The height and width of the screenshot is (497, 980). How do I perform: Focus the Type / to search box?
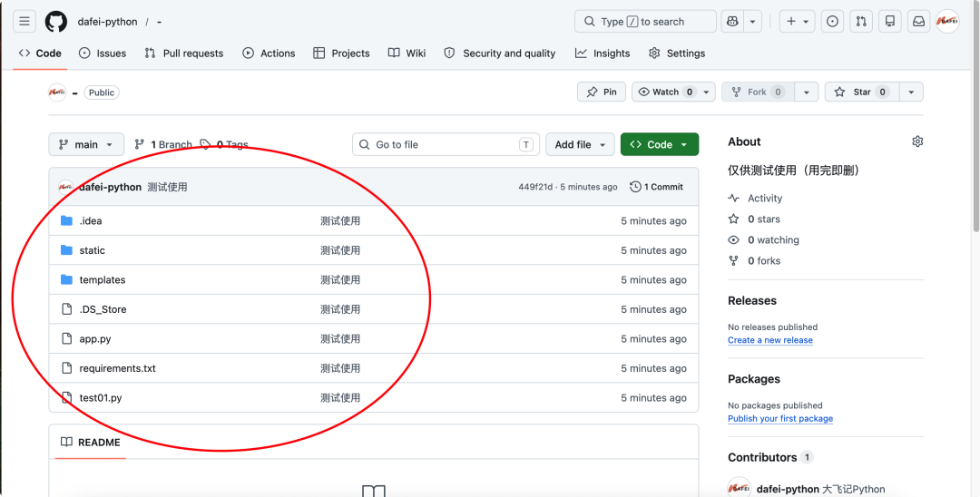coord(645,21)
